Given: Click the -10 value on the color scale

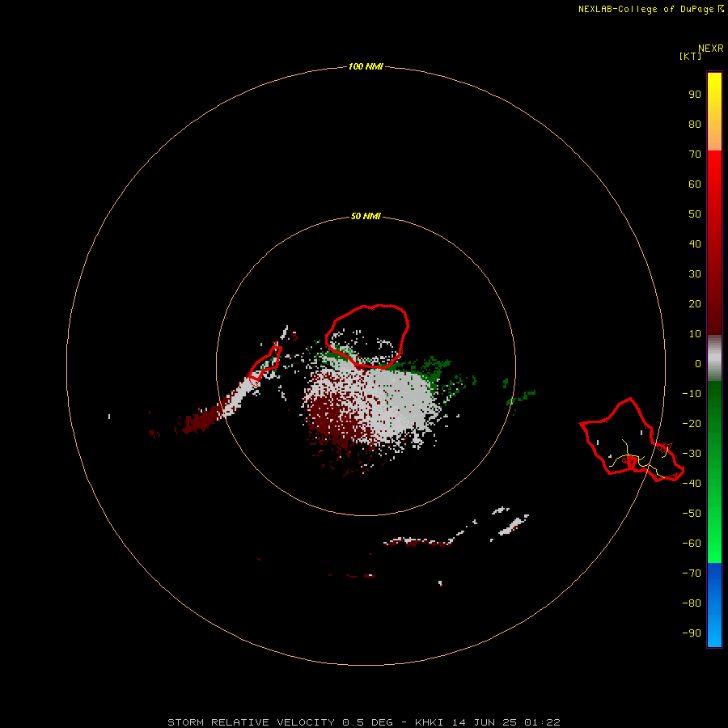Looking at the screenshot, I should [692, 394].
